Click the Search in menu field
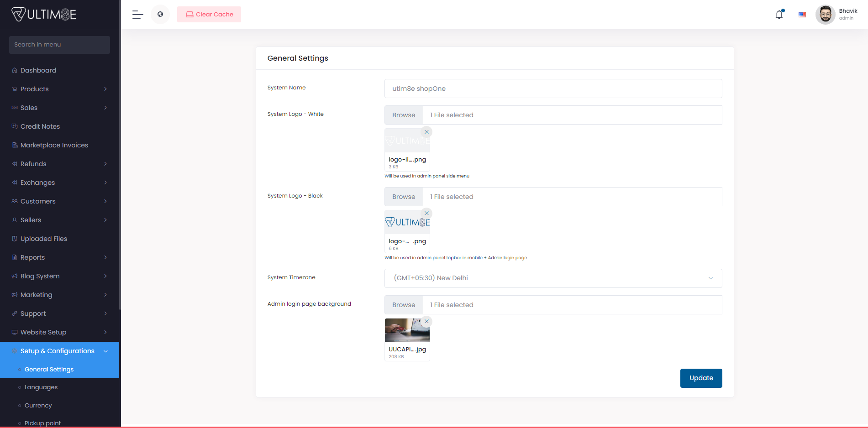This screenshot has height=428, width=868. pyautogui.click(x=59, y=45)
